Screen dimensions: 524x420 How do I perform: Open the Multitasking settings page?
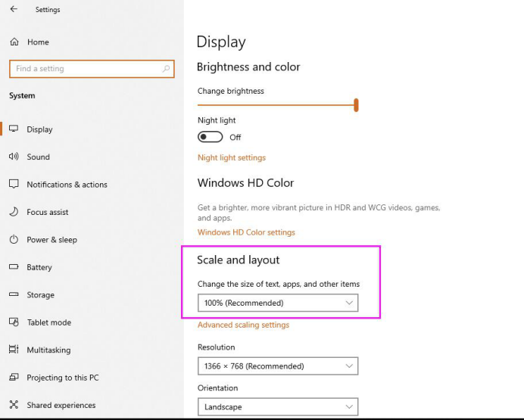tap(48, 350)
